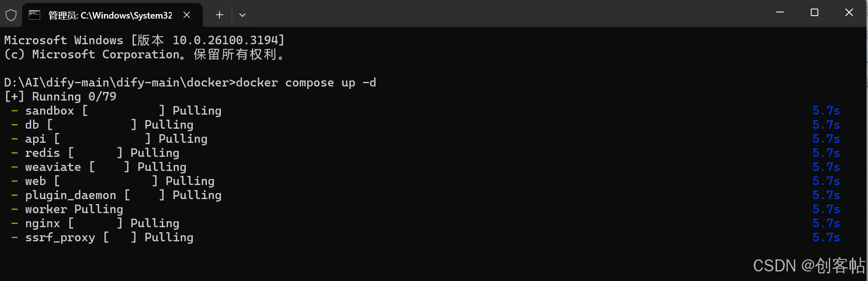
Task: Click the sandbox Pulling line
Action: point(116,111)
